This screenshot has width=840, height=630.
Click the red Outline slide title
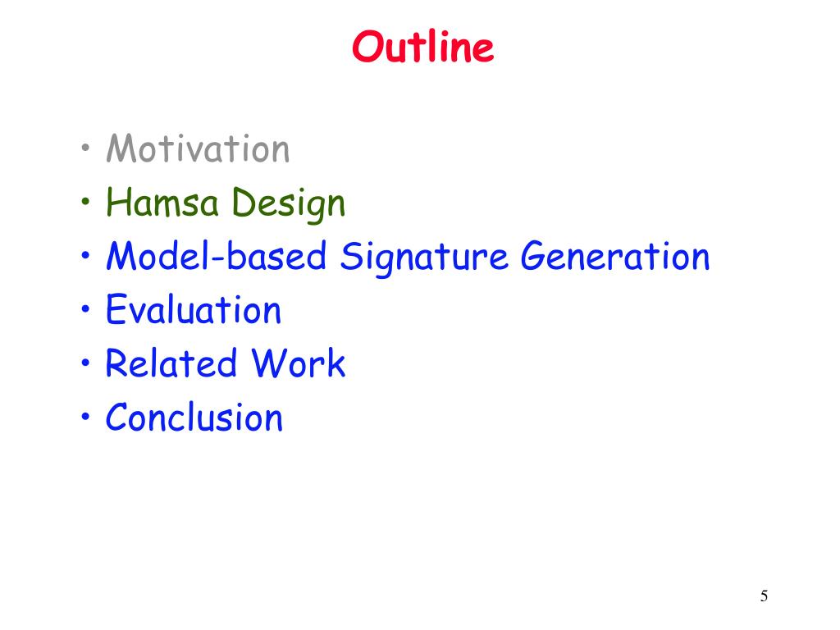click(x=422, y=47)
